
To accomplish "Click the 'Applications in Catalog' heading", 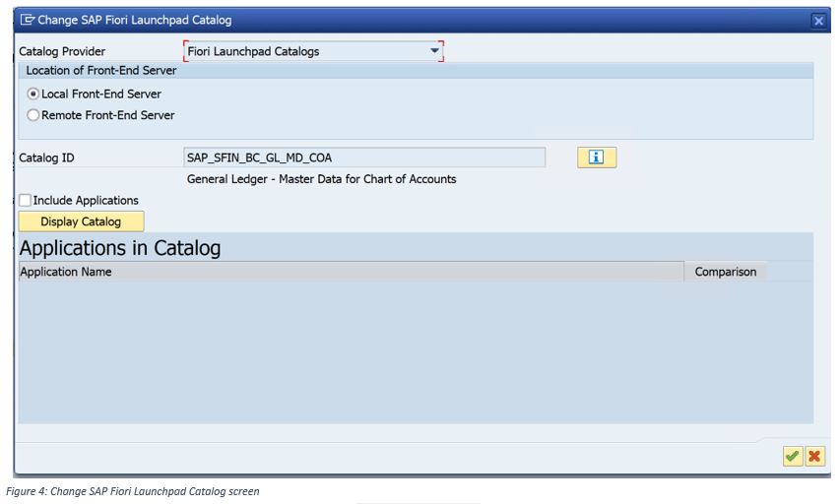I will coord(120,248).
